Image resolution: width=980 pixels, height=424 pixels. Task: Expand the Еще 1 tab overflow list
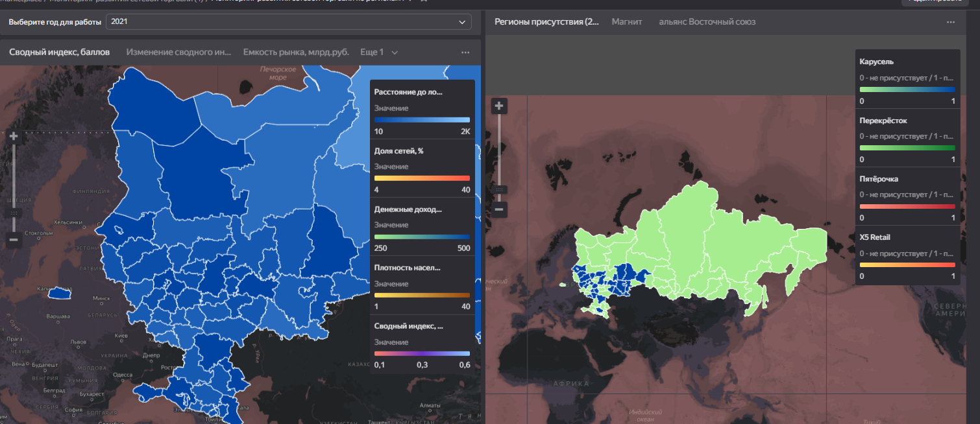pos(379,52)
